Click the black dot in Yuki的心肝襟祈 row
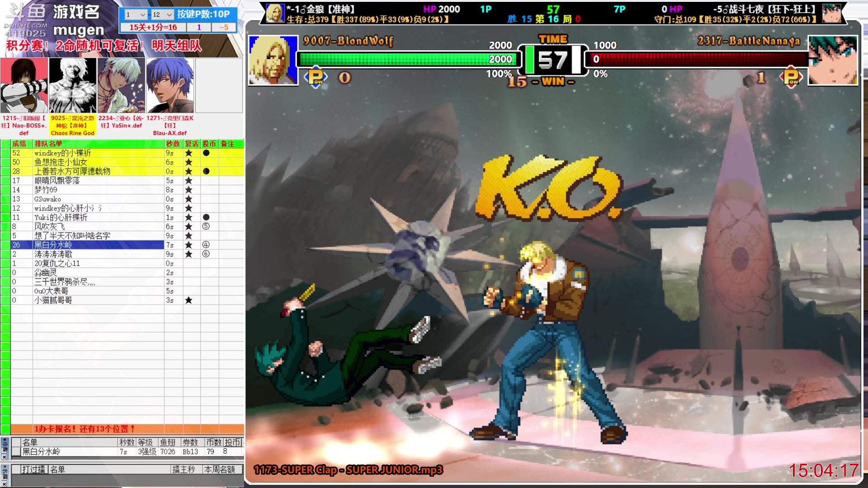Image resolution: width=868 pixels, height=488 pixels. click(206, 217)
